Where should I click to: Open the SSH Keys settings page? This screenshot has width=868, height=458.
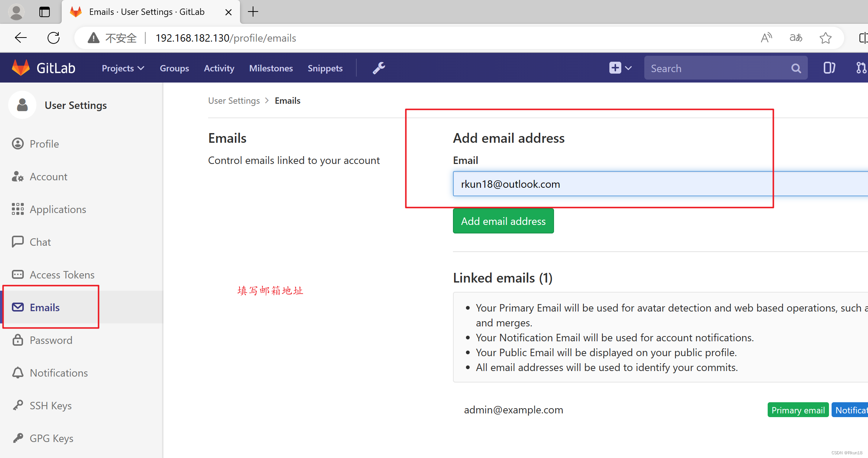tap(50, 405)
